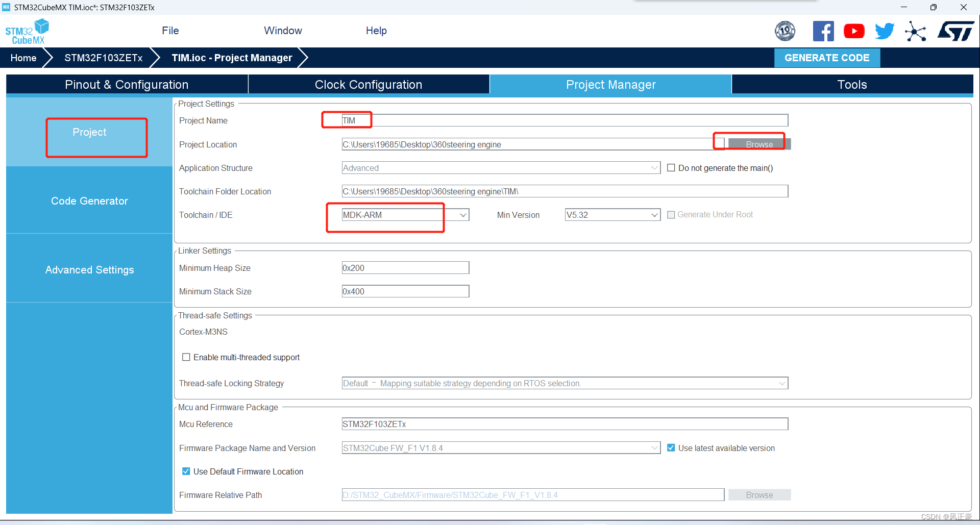Open Firmware Package Name and Version dropdown
Screen dimensions: 980x525
tap(501, 448)
